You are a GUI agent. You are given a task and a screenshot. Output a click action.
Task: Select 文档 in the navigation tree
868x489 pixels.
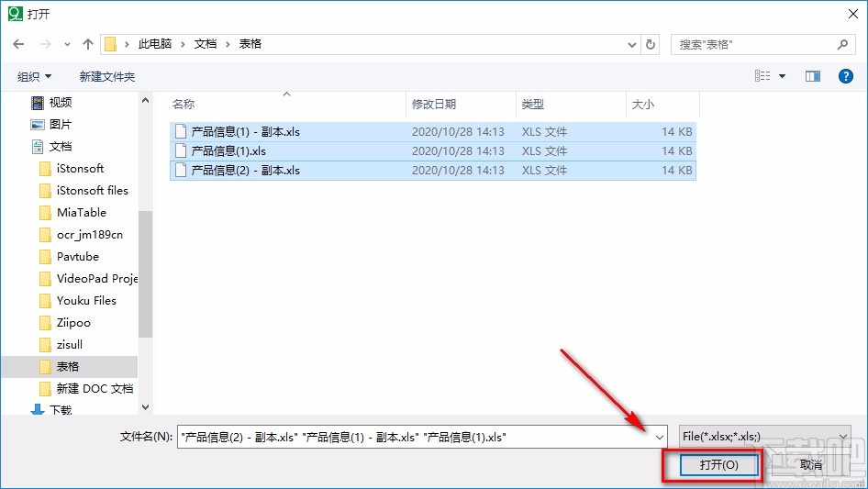pyautogui.click(x=61, y=147)
